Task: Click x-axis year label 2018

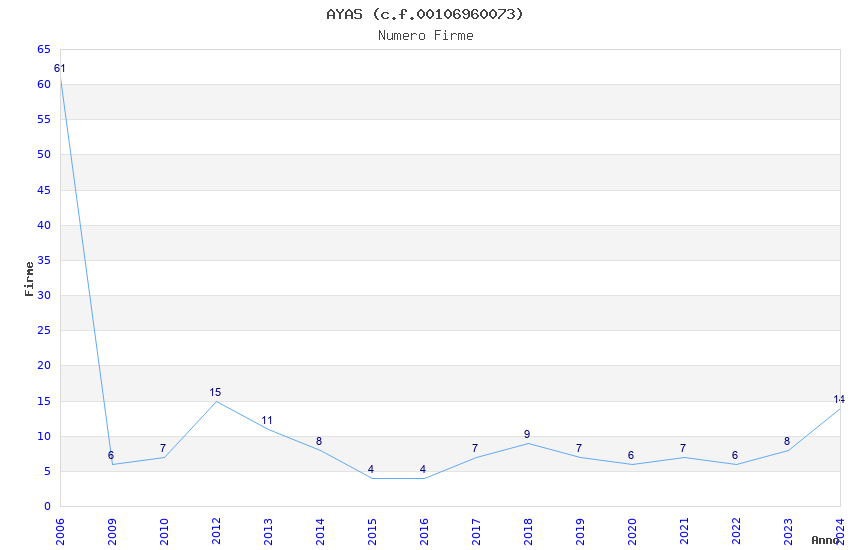Action: tap(528, 532)
